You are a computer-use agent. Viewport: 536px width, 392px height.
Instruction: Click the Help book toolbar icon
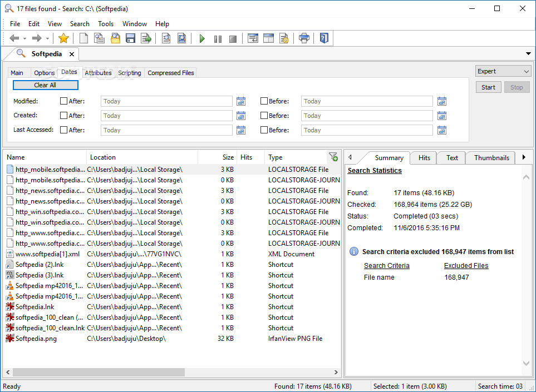(x=324, y=38)
